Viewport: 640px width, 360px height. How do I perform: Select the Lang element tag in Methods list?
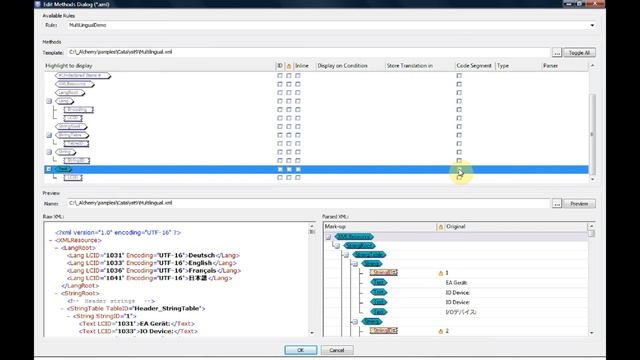tap(64, 101)
